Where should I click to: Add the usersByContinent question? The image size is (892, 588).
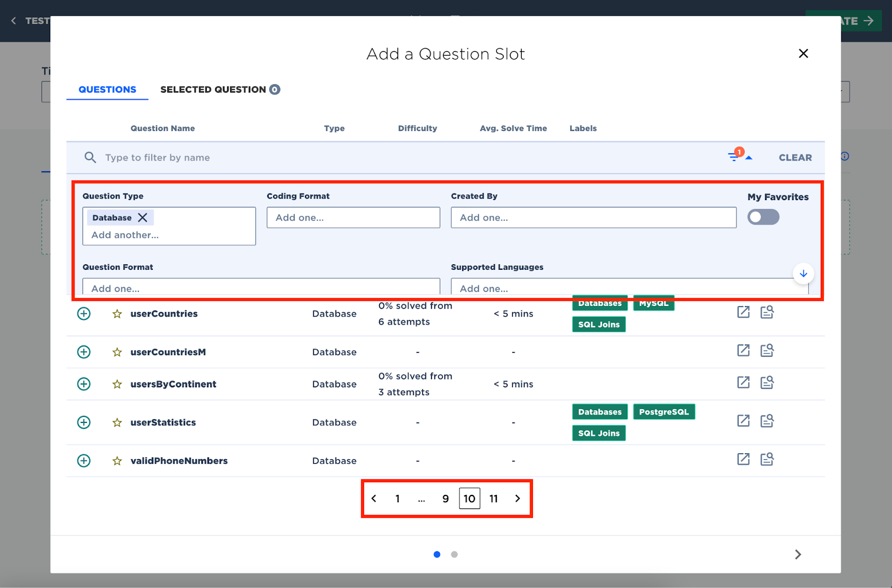click(x=84, y=384)
